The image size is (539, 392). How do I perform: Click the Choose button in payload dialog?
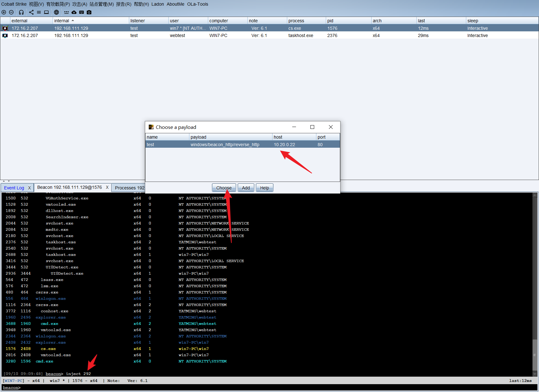[x=224, y=188]
